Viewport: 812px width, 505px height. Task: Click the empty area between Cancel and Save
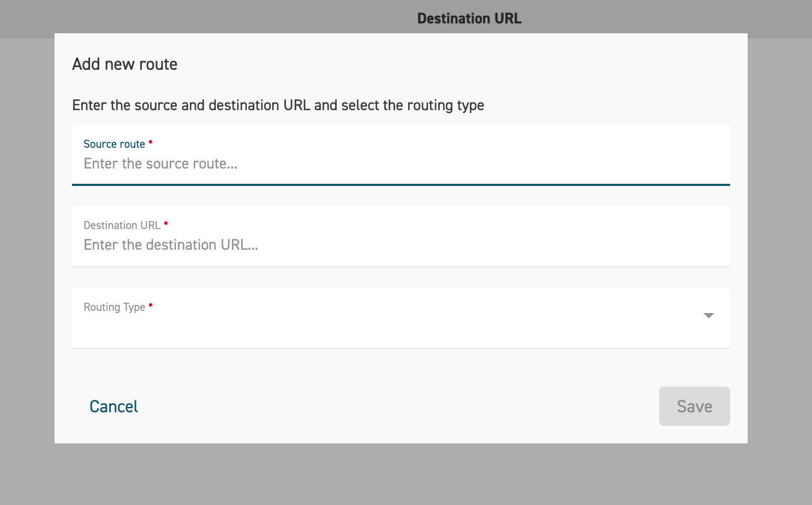398,406
